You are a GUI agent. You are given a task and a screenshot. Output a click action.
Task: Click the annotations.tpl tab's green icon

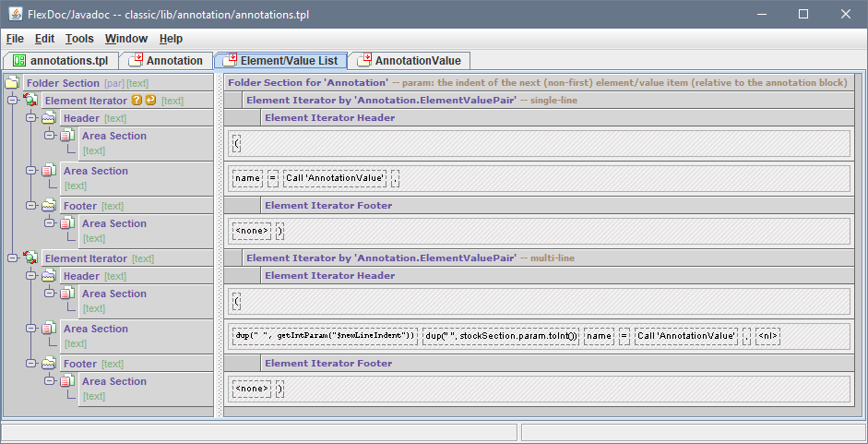click(18, 61)
